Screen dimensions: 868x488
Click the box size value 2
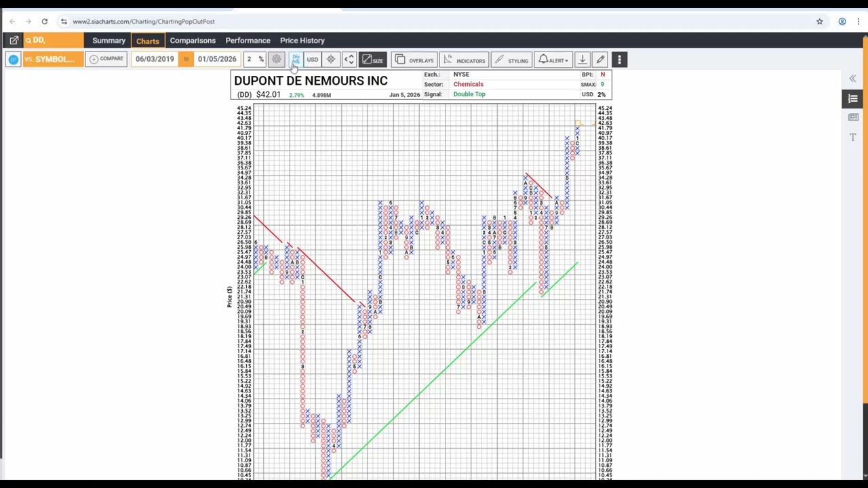pyautogui.click(x=249, y=60)
